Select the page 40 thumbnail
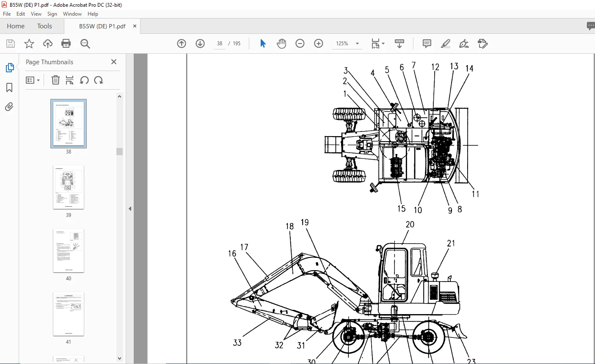This screenshot has width=595, height=364. pyautogui.click(x=69, y=250)
